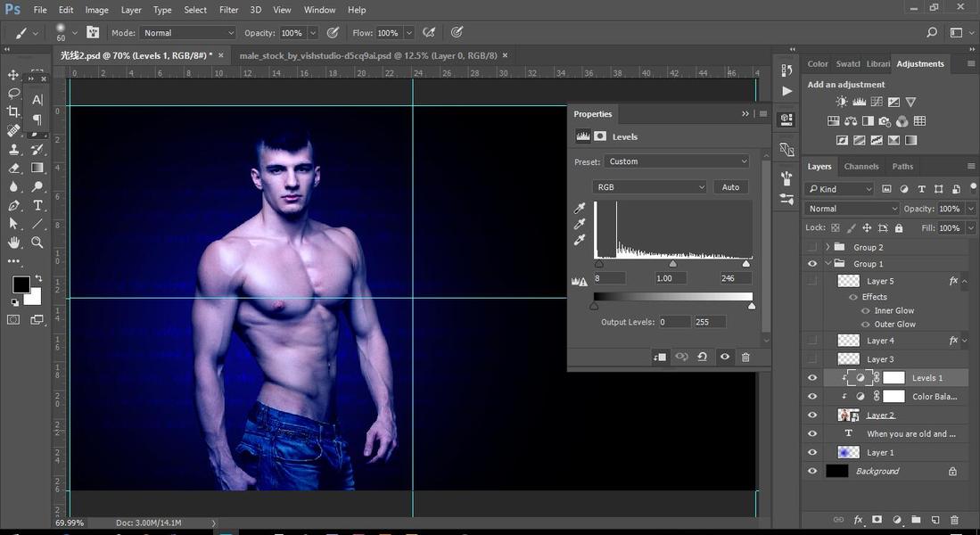Clip the Levels adjustment to layer below
The image size is (980, 535).
660,357
